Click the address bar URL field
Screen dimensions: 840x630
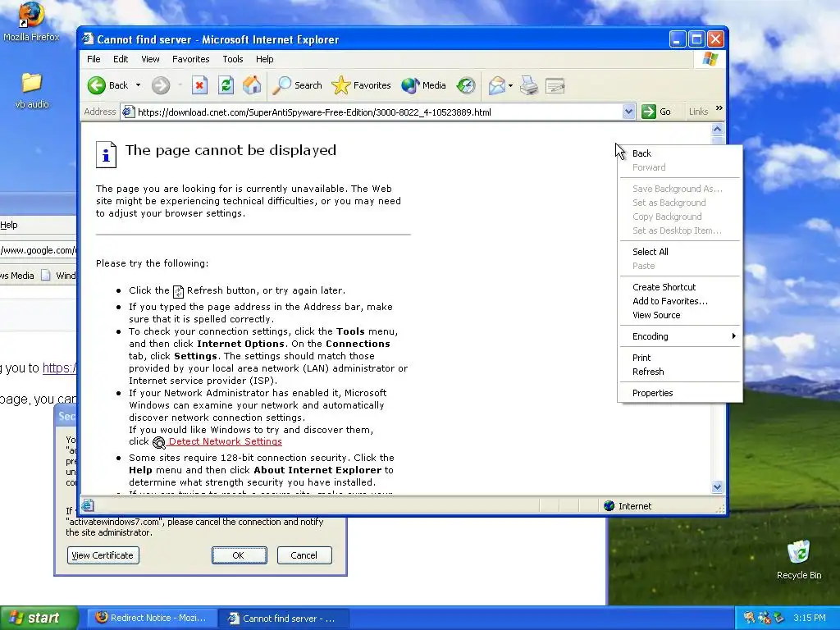[x=378, y=112]
